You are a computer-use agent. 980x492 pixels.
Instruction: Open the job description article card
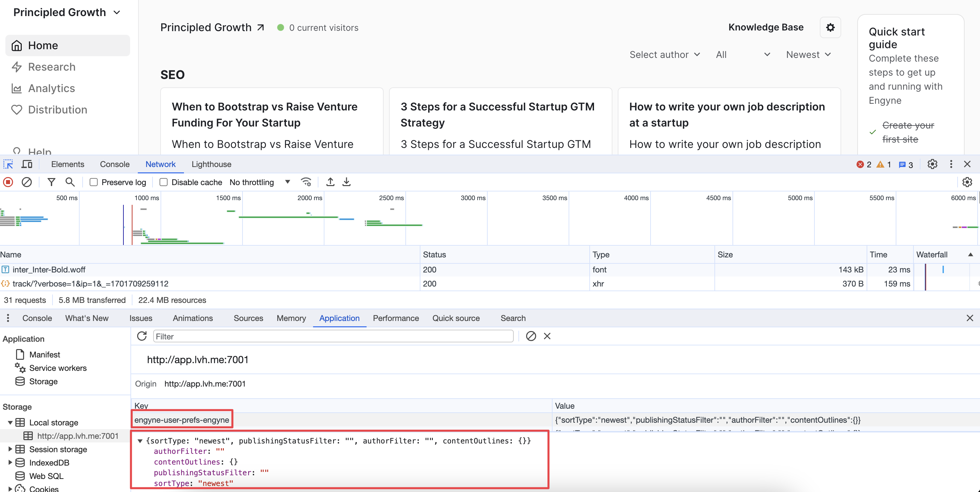point(729,121)
